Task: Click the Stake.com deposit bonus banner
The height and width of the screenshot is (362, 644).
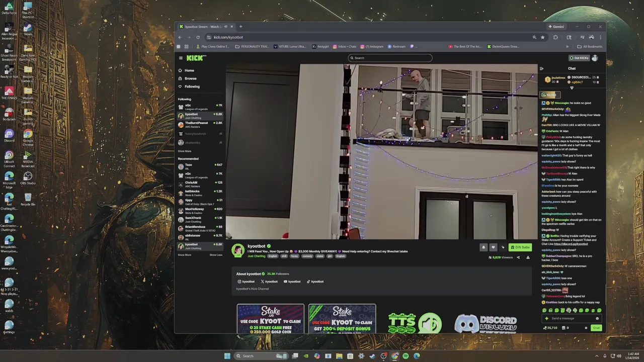Action: click(x=342, y=319)
